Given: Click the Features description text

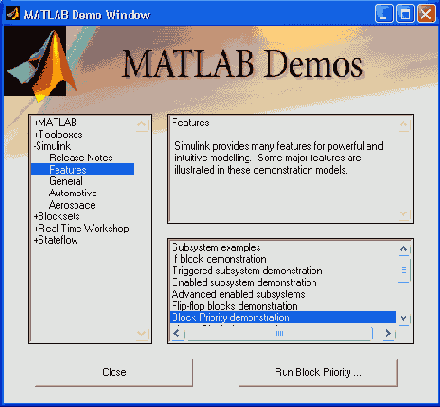Looking at the screenshot, I should [x=279, y=158].
